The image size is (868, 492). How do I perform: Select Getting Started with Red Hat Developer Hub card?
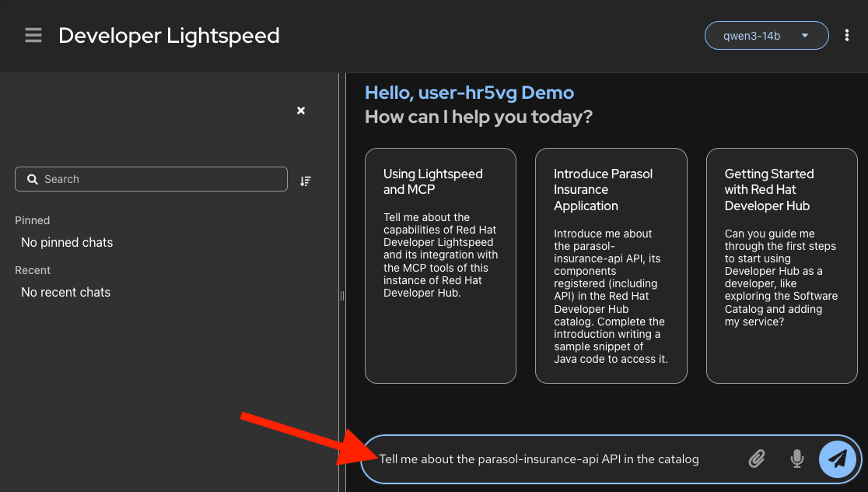pyautogui.click(x=782, y=265)
